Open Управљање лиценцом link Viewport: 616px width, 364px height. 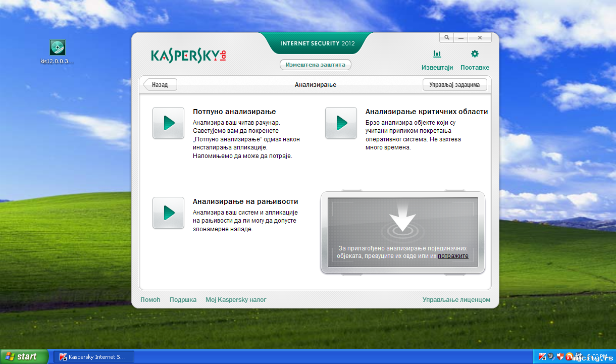tap(456, 300)
